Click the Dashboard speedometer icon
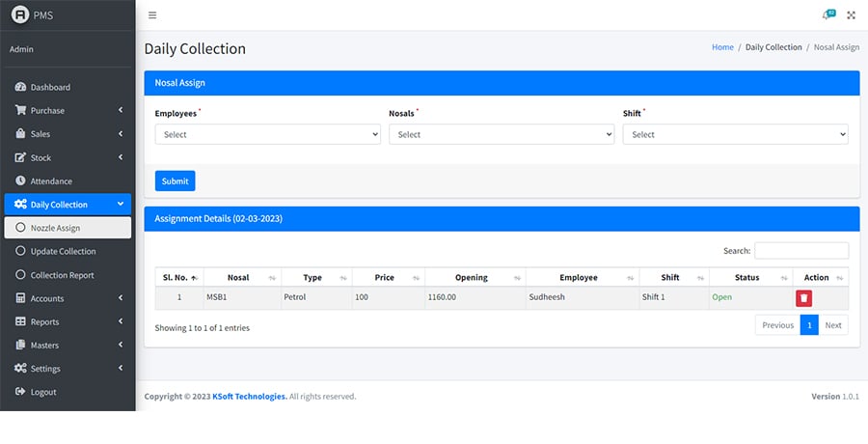 click(20, 87)
